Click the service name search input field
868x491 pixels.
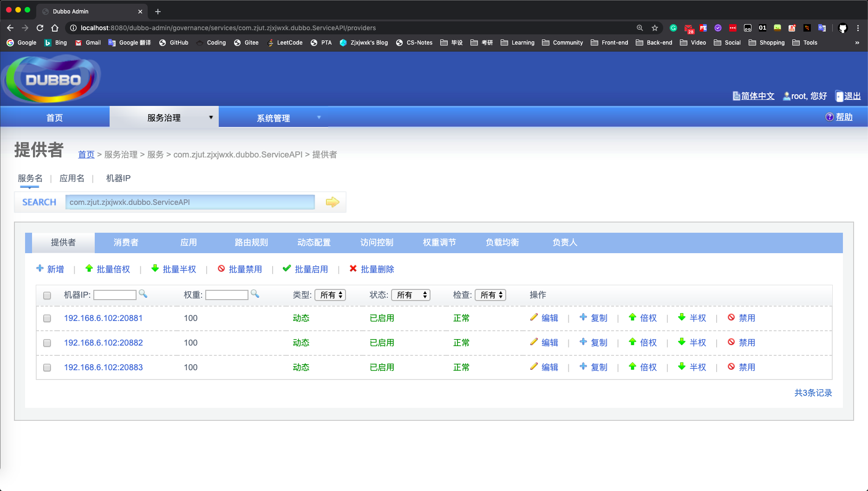(190, 202)
